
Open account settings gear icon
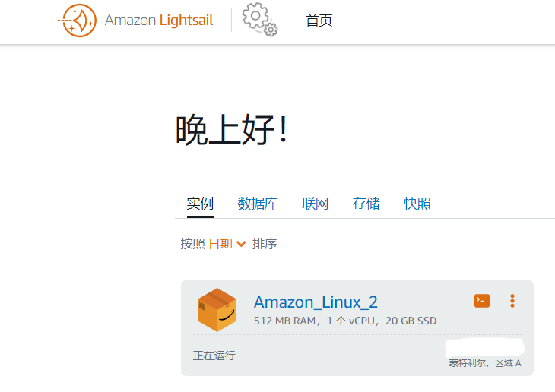(260, 20)
